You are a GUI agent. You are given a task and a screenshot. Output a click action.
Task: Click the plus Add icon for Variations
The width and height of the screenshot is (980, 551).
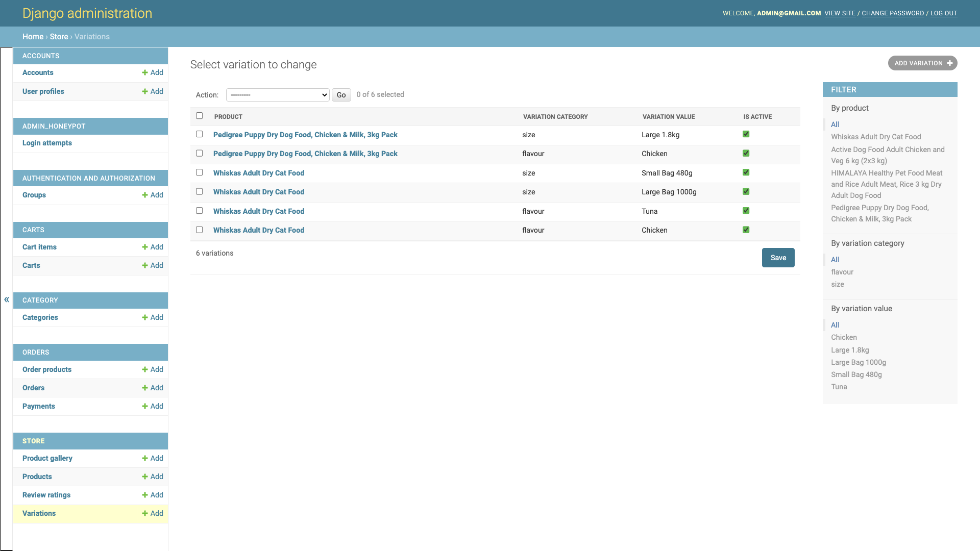click(x=153, y=514)
